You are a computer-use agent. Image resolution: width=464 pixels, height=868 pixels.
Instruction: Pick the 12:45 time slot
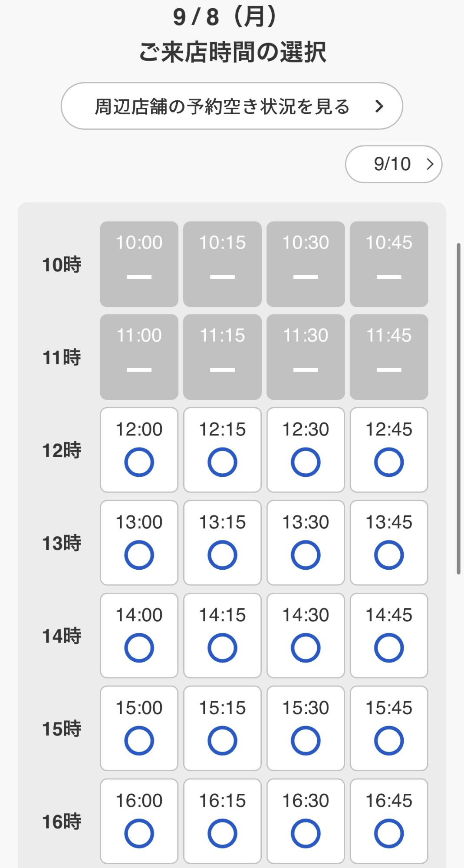(x=389, y=450)
